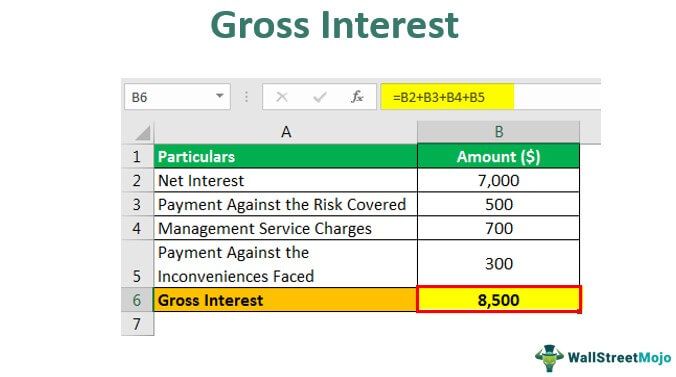Click the Name Box showing B6
The width and height of the screenshot is (676, 377).
click(x=177, y=97)
